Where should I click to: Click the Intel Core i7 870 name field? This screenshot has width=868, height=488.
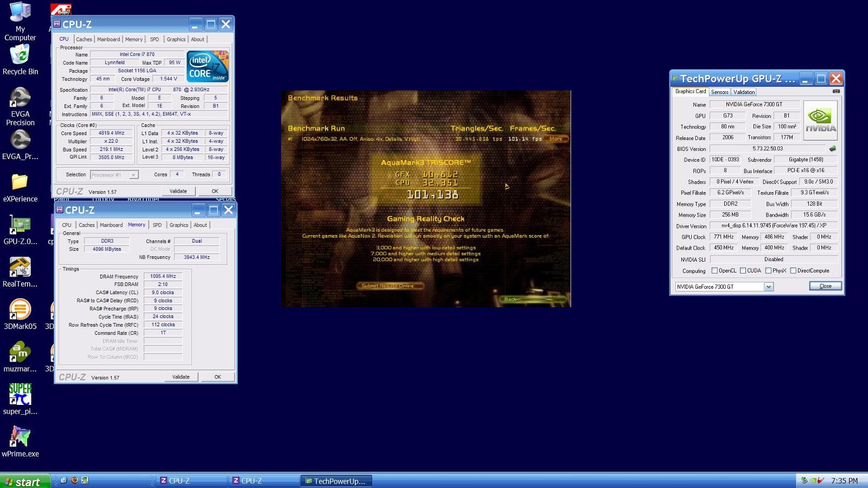click(137, 54)
